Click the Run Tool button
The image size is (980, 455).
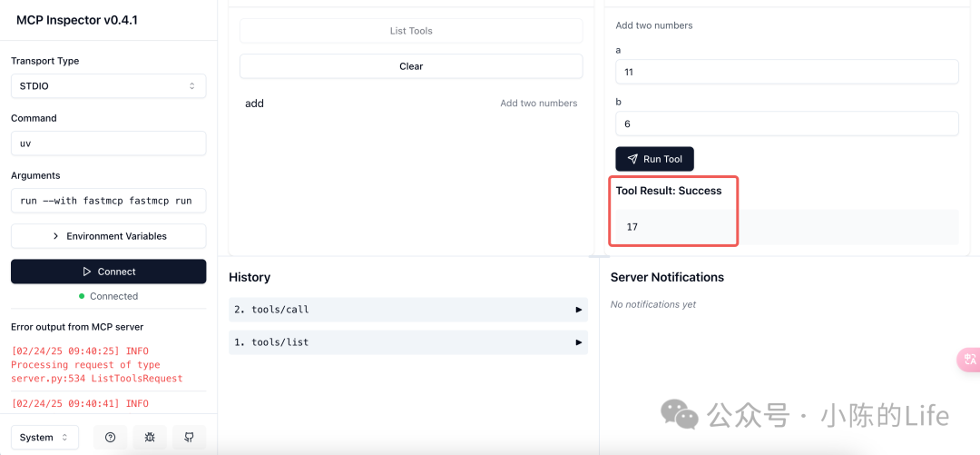654,159
